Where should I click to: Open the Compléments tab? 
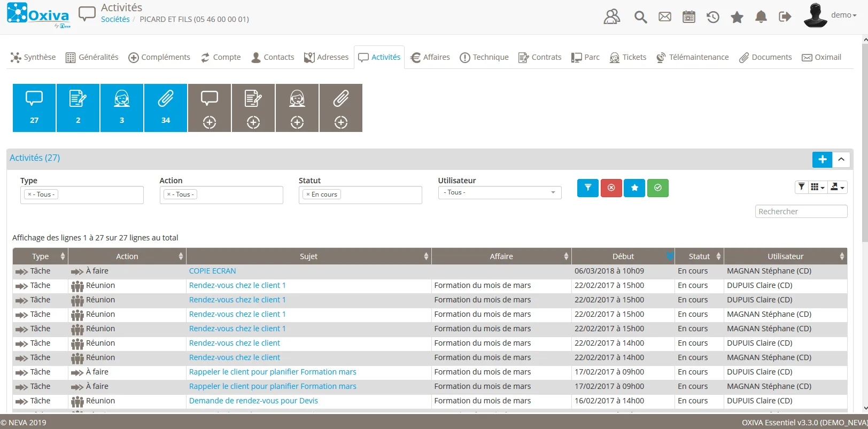coord(159,57)
